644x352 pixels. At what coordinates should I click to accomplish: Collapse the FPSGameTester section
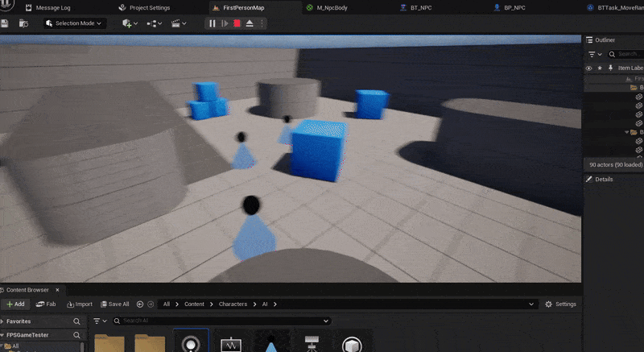[2, 335]
